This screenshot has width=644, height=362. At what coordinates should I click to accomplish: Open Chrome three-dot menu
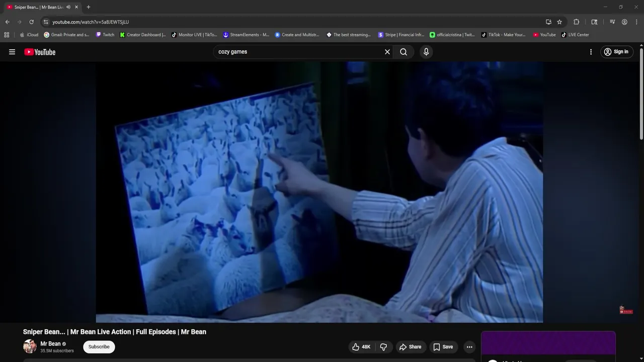coord(636,22)
